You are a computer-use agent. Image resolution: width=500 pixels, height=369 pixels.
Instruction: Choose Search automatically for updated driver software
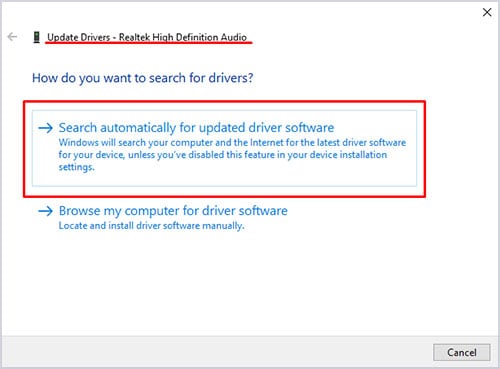(224, 148)
